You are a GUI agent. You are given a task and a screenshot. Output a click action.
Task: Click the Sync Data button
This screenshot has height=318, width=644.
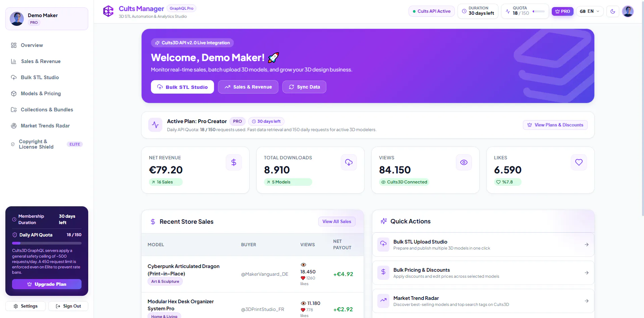point(304,87)
